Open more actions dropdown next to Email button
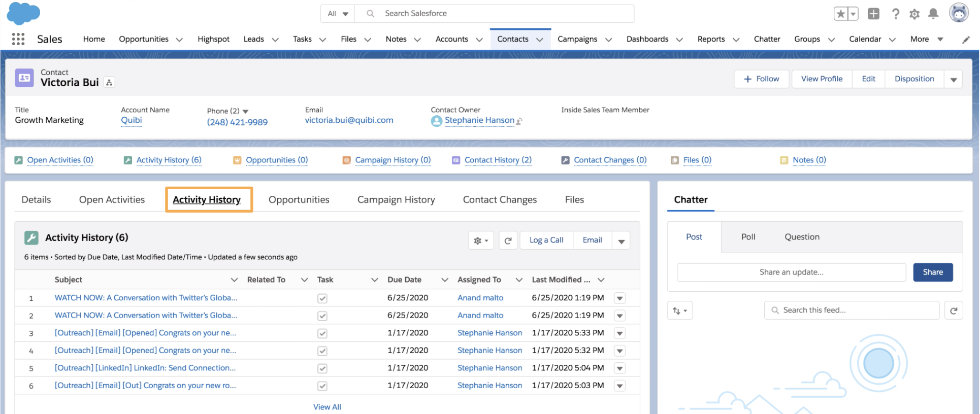The image size is (980, 414). (621, 240)
